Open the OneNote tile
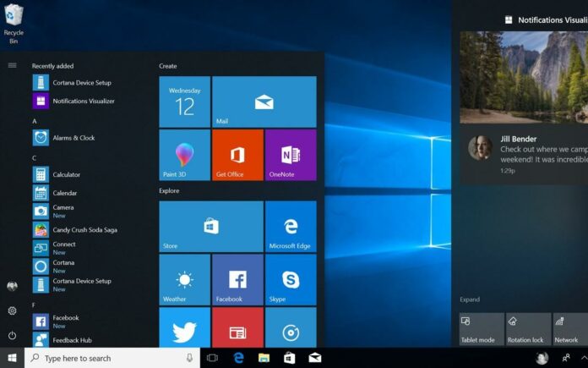 (291, 155)
